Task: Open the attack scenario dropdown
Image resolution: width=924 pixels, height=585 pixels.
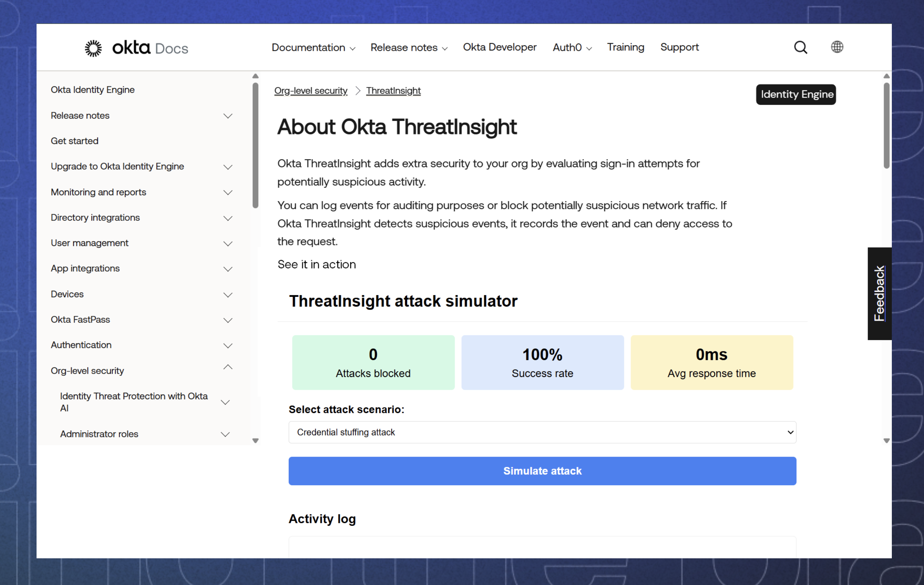Action: click(x=542, y=432)
